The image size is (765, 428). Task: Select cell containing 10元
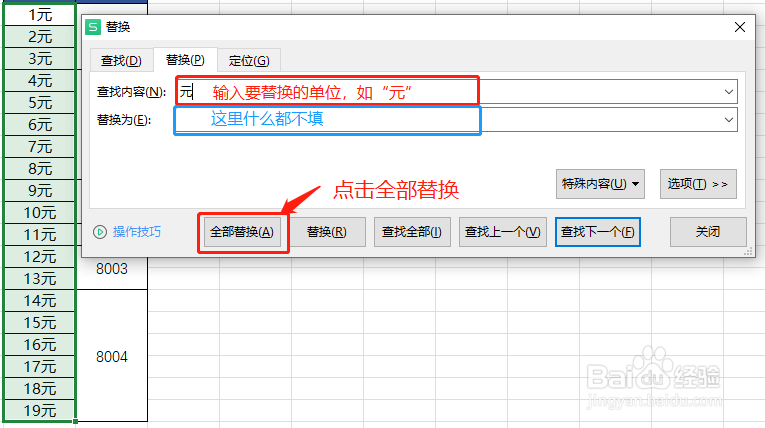pos(40,213)
